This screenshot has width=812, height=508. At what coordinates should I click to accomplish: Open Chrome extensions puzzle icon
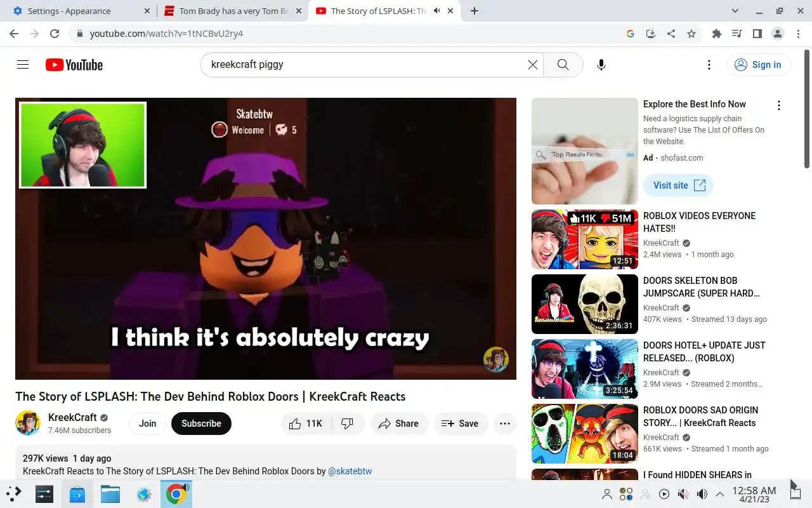[717, 34]
